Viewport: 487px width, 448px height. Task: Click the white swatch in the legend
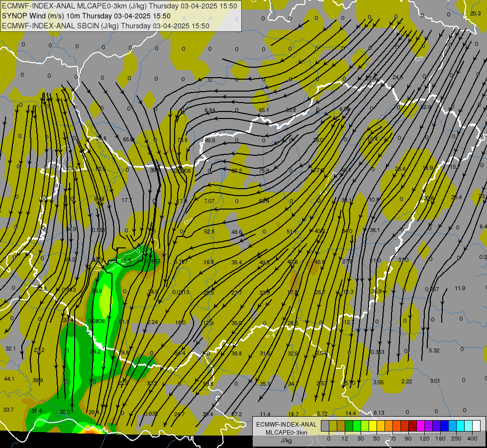[x=477, y=426]
